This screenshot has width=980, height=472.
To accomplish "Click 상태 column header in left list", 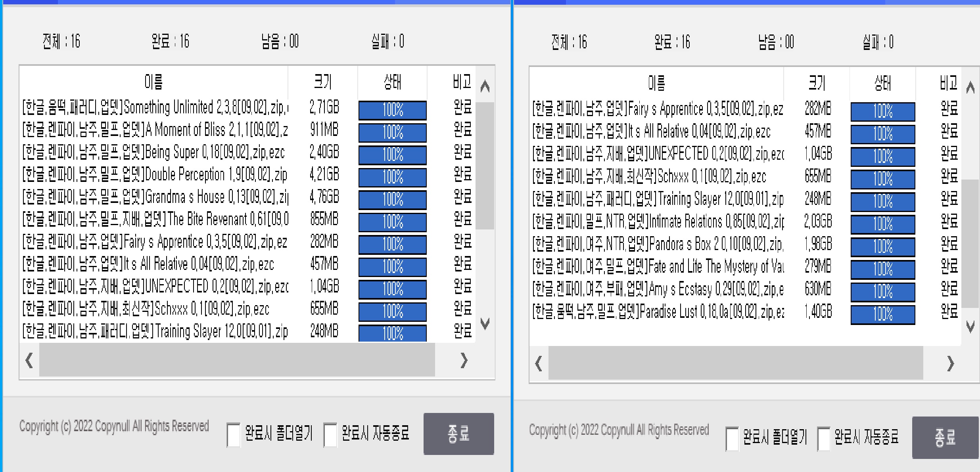I will [392, 82].
